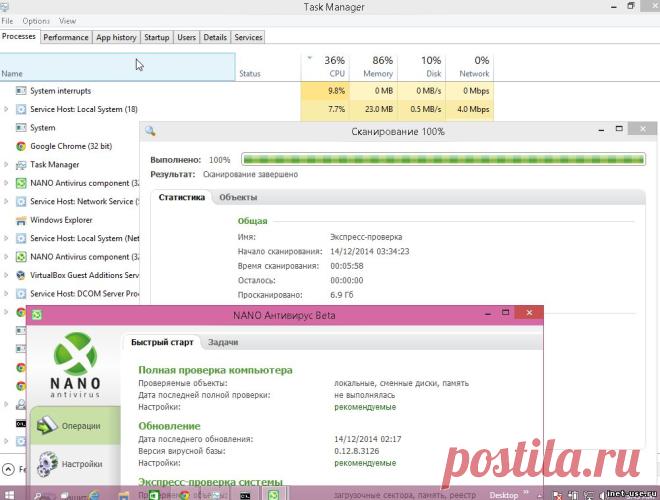Click the System process icon
The image size is (660, 500).
pos(21,128)
